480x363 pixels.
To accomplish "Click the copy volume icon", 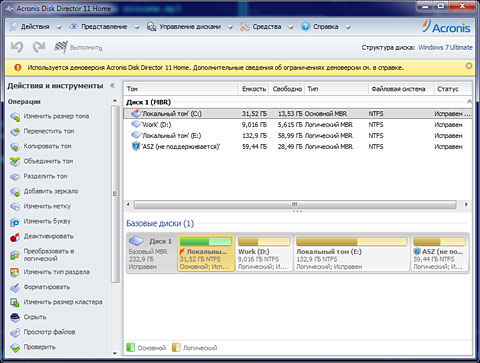I will tap(15, 147).
